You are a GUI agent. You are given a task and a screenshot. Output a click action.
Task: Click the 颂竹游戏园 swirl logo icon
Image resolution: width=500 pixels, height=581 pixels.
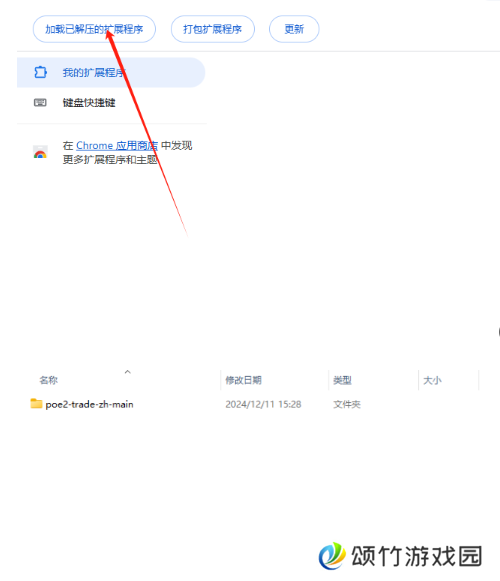pos(332,556)
